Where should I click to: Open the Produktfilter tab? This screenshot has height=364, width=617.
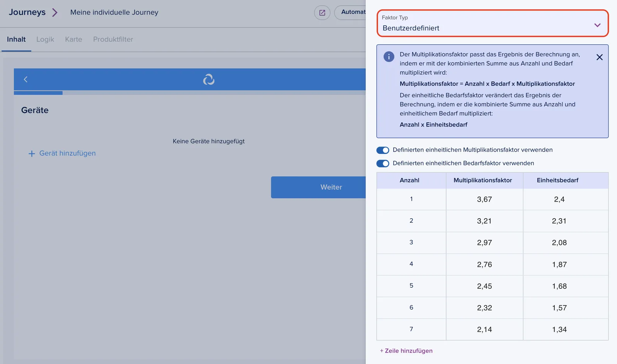(x=113, y=39)
